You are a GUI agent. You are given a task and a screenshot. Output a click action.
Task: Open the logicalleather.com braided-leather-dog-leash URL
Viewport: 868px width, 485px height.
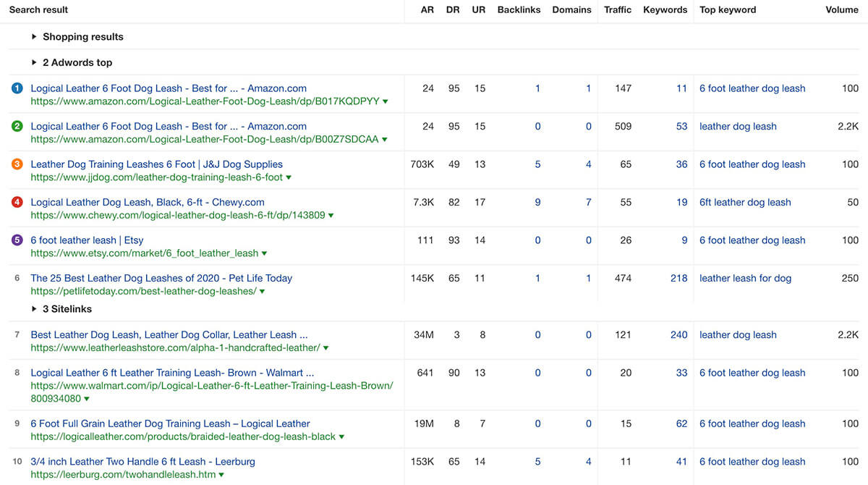click(x=183, y=436)
